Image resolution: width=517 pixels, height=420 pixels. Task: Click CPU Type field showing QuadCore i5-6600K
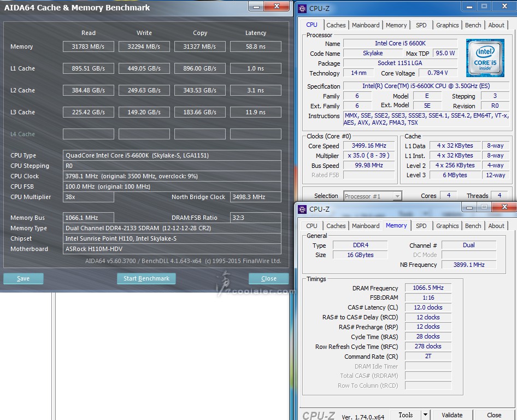(x=172, y=155)
